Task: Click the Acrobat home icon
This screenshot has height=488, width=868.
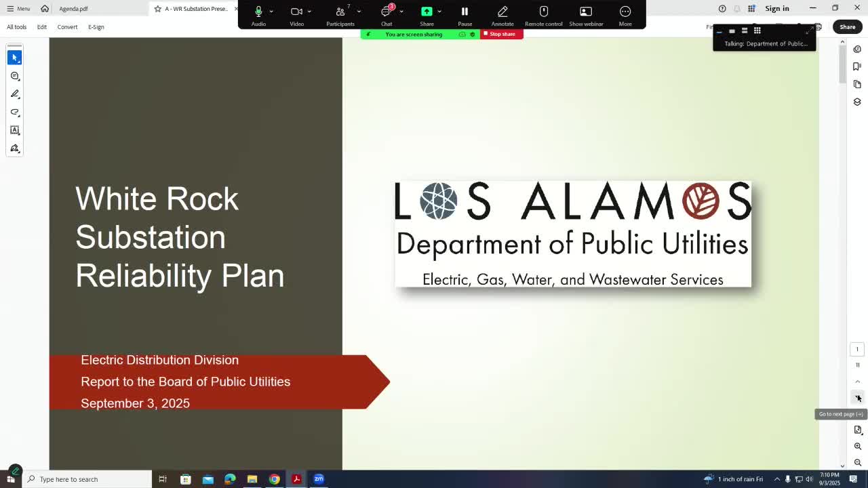Action: (45, 9)
